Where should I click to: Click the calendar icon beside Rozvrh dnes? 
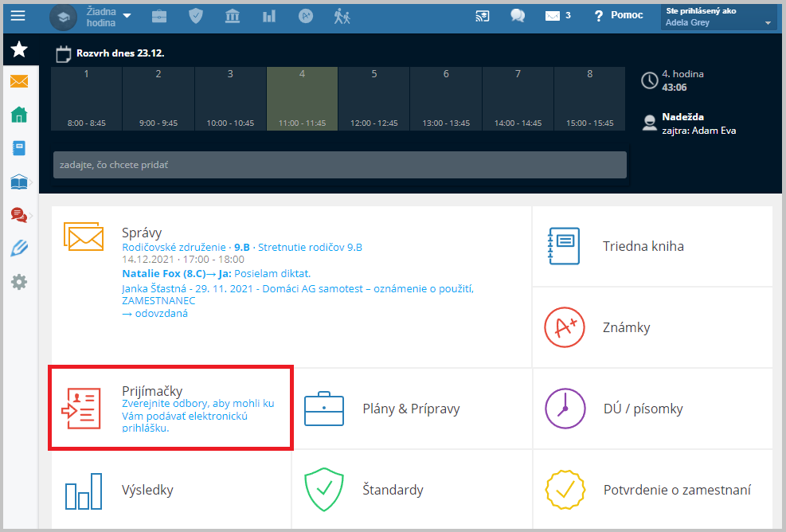click(x=64, y=54)
